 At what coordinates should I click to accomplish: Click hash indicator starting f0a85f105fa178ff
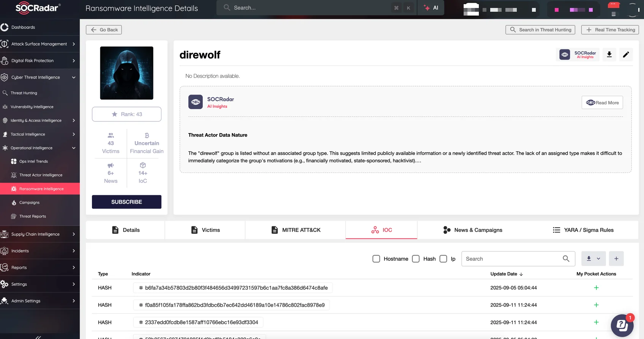231,305
